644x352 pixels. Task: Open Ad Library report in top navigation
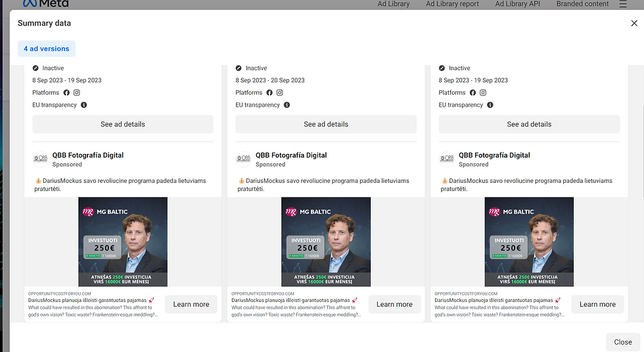coord(452,4)
